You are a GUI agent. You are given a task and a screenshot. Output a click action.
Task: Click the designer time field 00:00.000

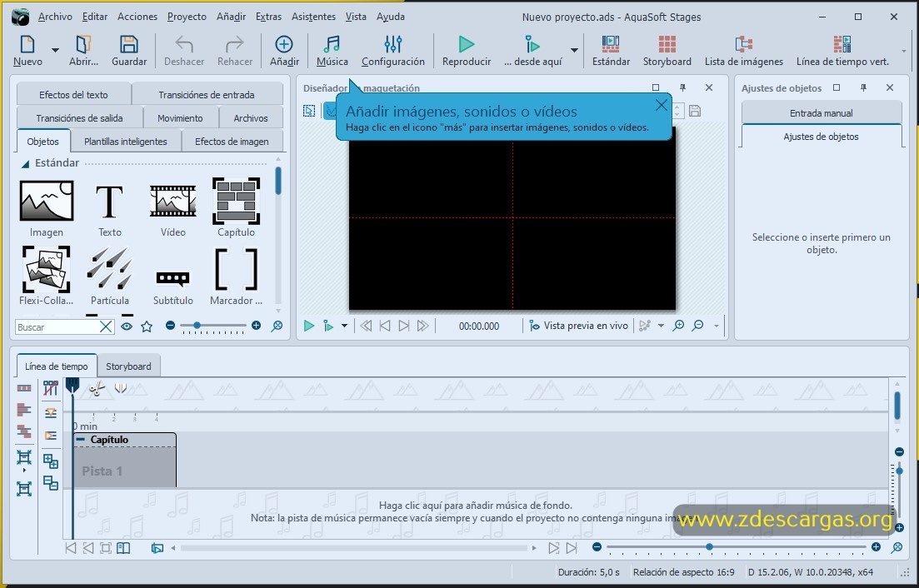click(479, 326)
